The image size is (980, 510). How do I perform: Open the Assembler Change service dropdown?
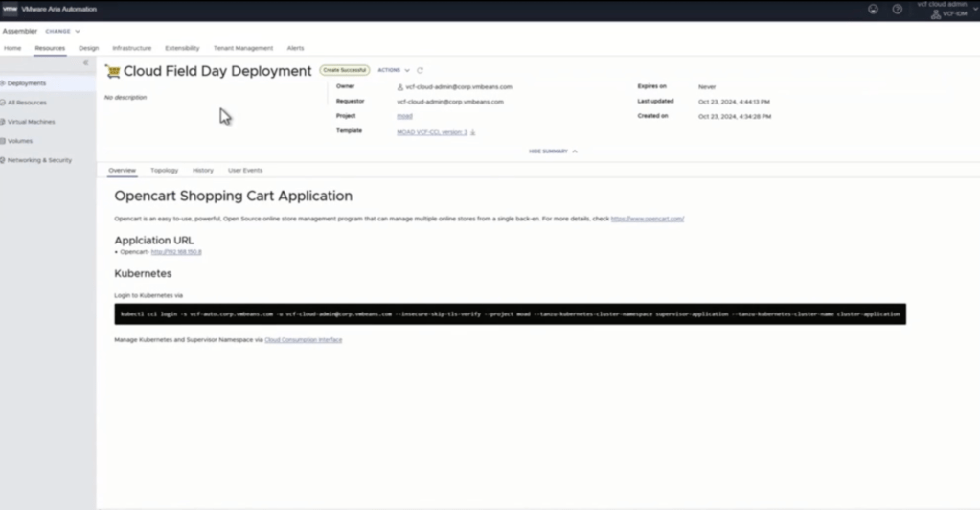pos(63,31)
